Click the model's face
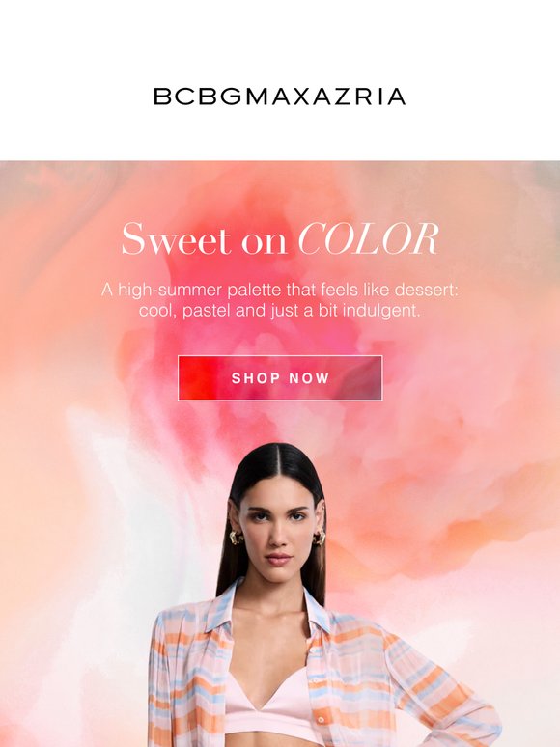 (278, 531)
